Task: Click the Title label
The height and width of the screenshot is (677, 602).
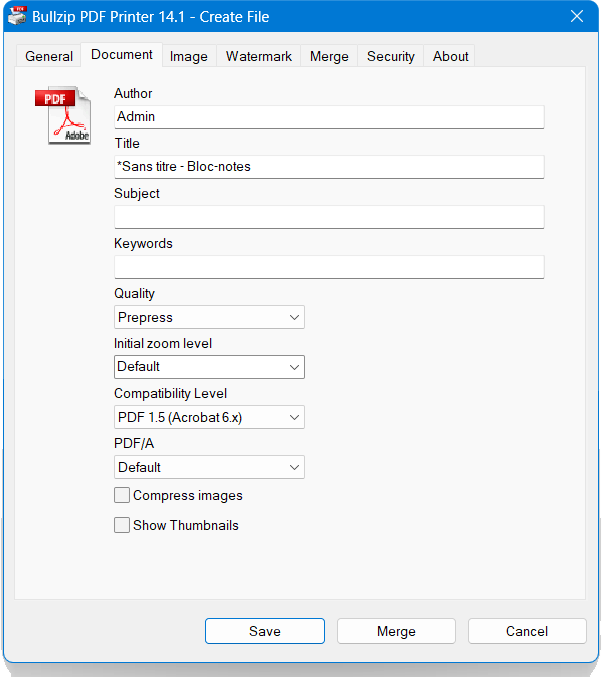Action: tap(127, 143)
